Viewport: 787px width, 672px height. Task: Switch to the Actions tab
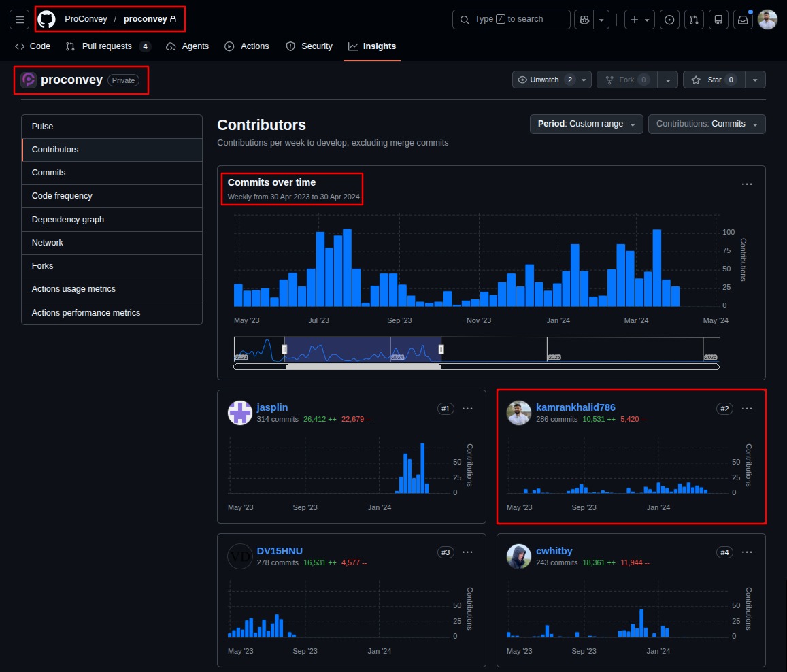point(247,46)
